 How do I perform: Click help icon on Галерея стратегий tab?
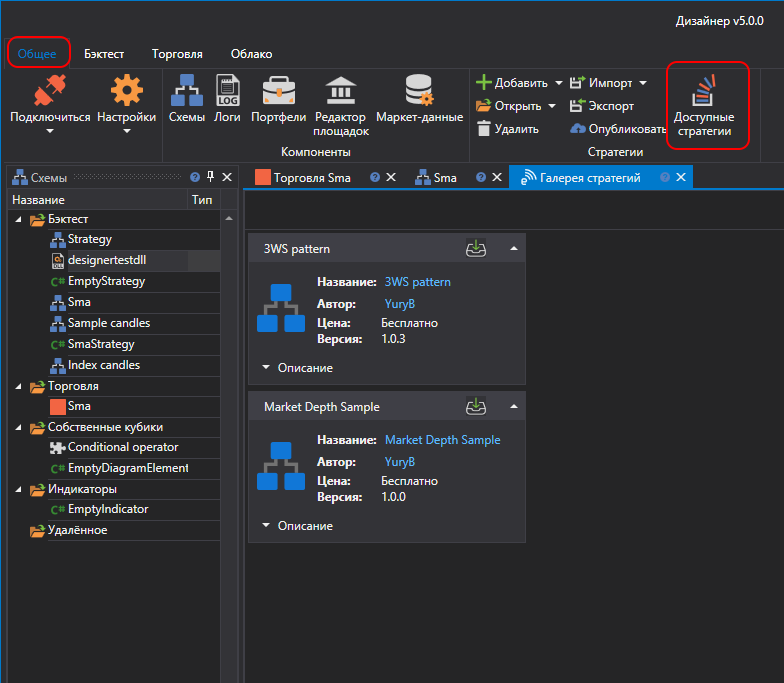[664, 177]
